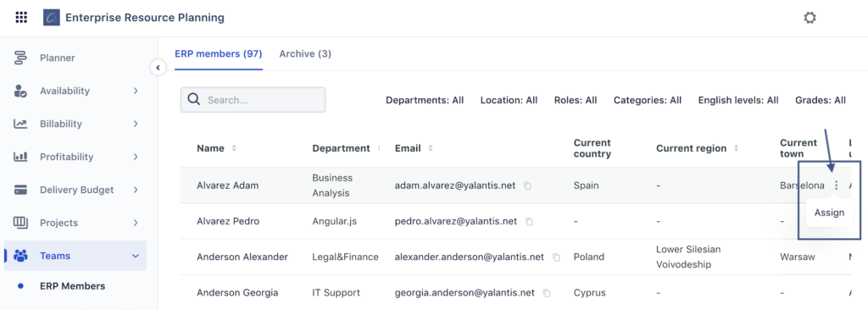This screenshot has height=310, width=868.
Task: Click the Current town column header
Action: 798,148
